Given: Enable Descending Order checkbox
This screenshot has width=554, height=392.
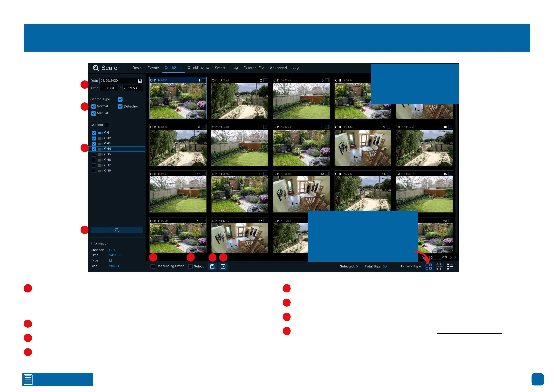Looking at the screenshot, I should [153, 267].
